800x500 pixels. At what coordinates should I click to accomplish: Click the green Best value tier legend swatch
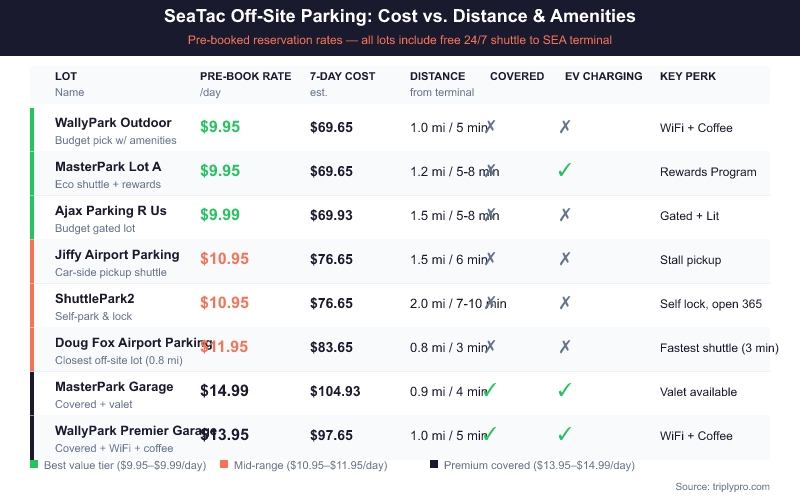(x=34, y=465)
